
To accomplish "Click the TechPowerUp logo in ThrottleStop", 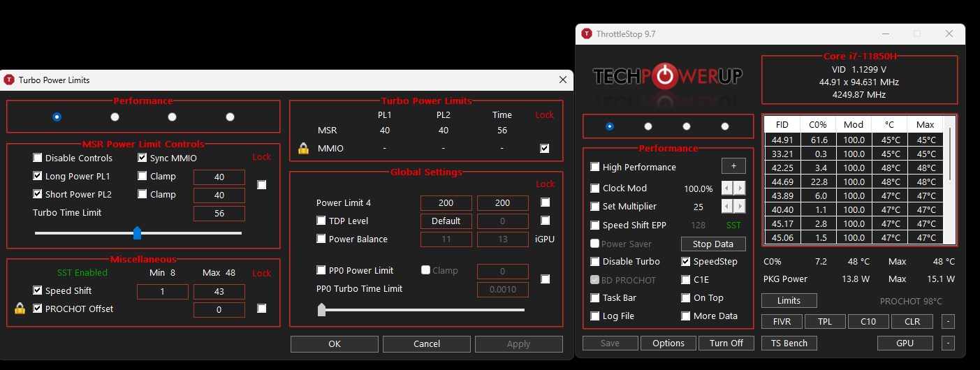I will point(668,76).
